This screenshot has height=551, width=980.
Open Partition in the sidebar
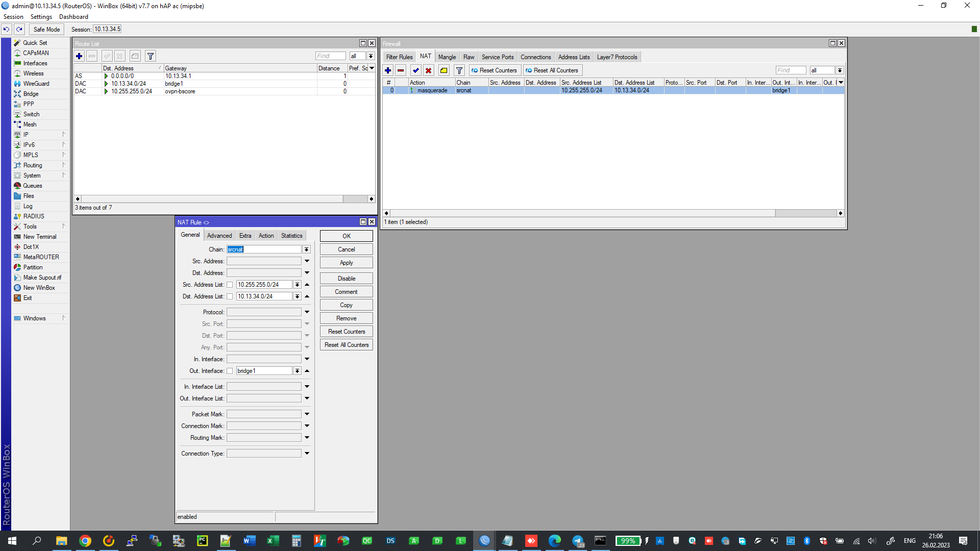click(33, 267)
